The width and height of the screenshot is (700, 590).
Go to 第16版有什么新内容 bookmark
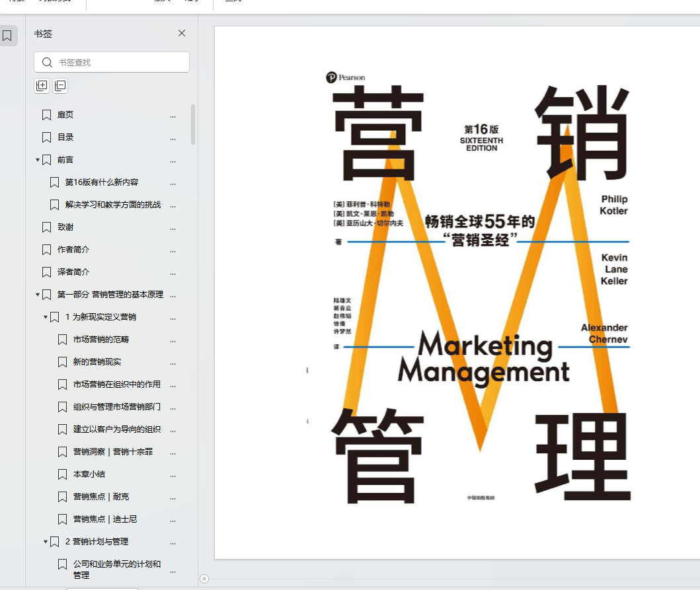point(102,182)
